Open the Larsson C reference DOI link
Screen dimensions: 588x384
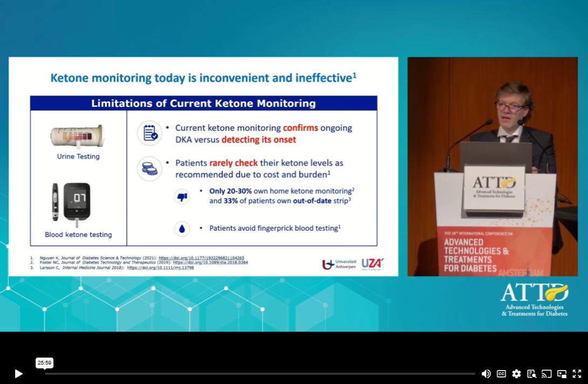161,268
